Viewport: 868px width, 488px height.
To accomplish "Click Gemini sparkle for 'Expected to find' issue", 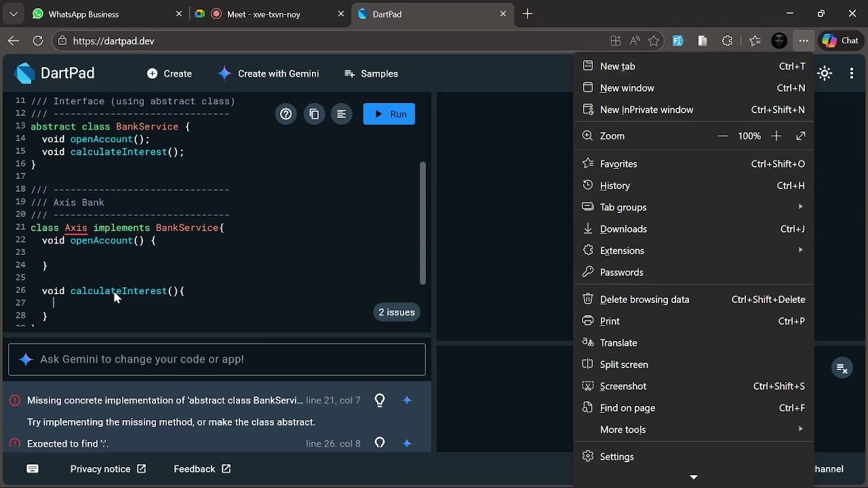I will [407, 443].
